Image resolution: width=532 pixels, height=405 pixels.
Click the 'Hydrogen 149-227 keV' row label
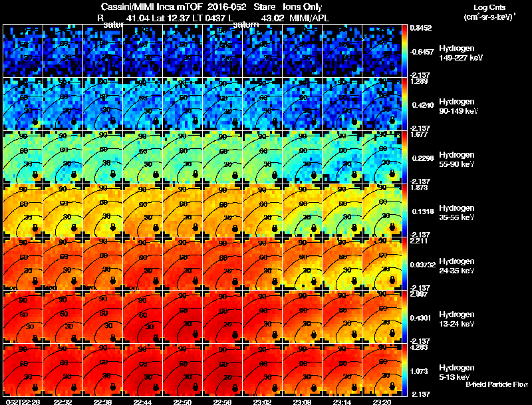pyautogui.click(x=461, y=53)
